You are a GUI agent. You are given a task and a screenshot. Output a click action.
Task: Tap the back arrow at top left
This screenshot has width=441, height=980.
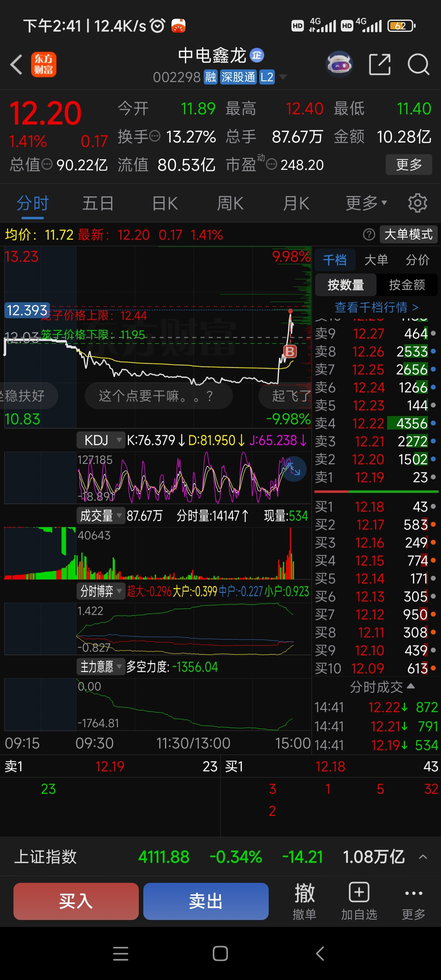pos(16,65)
